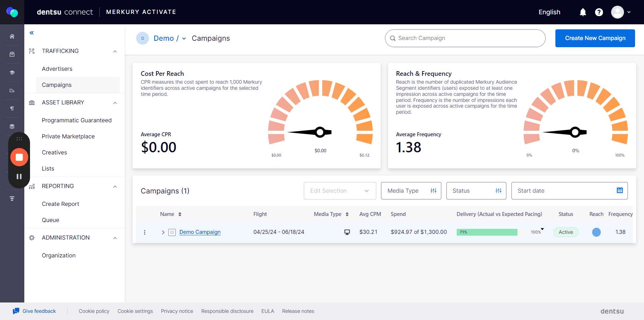The height and width of the screenshot is (320, 644).
Task: Sort by the Media Type column header
Action: coord(331,214)
